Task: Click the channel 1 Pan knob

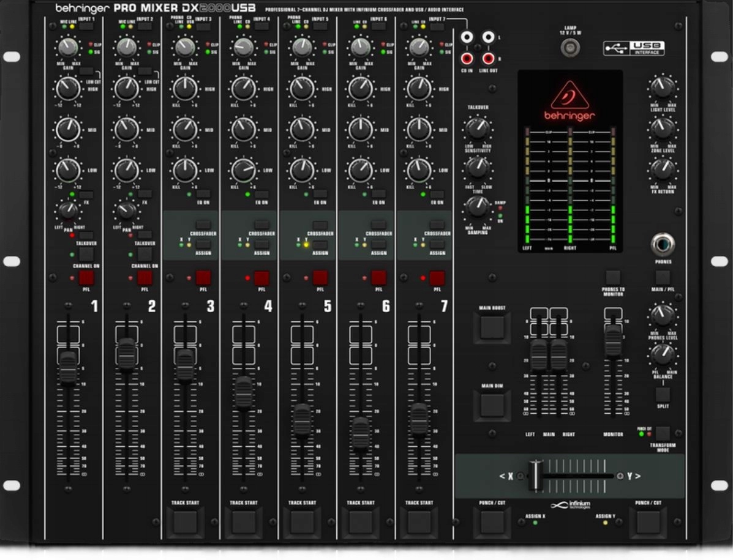Action: (x=68, y=211)
